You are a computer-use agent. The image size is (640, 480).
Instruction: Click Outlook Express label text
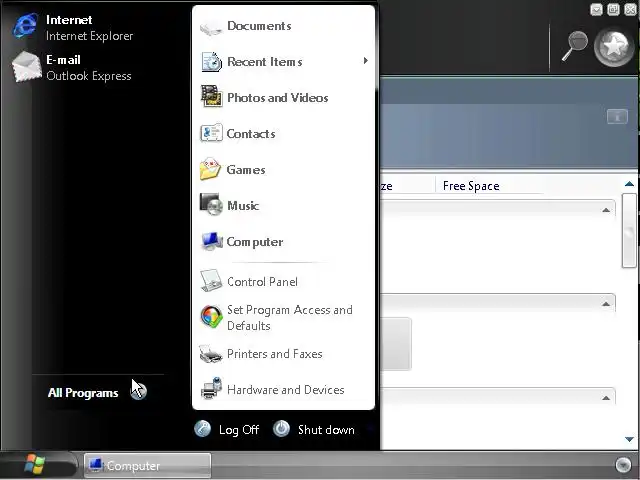click(x=89, y=76)
